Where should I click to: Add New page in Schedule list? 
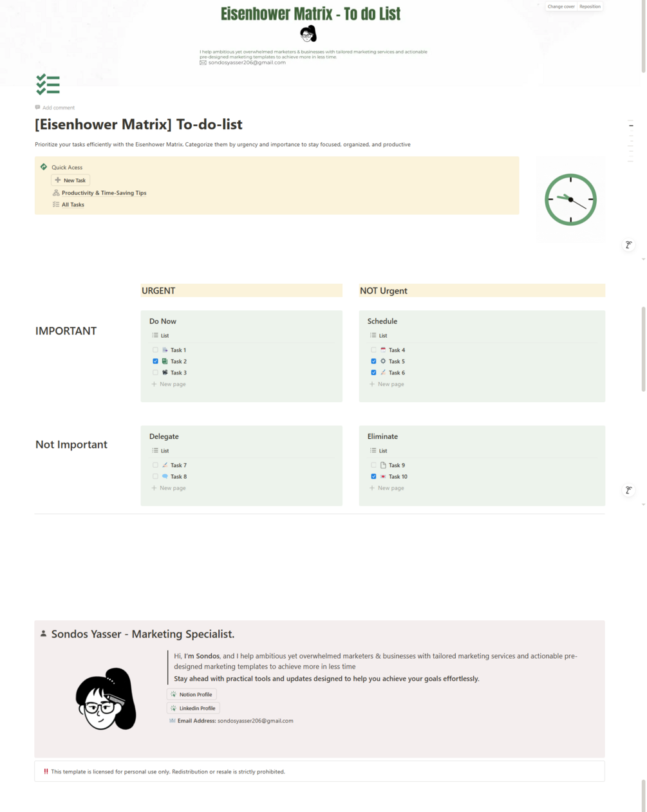tap(387, 384)
